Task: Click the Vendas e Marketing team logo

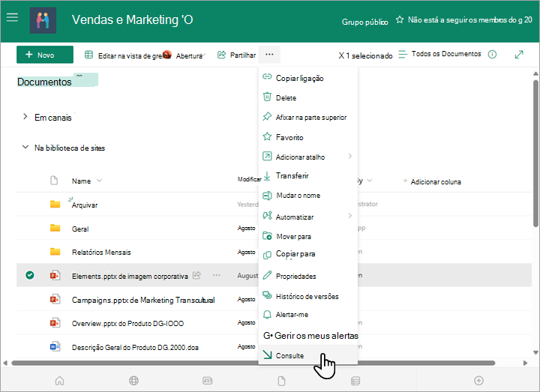Action: (43, 21)
